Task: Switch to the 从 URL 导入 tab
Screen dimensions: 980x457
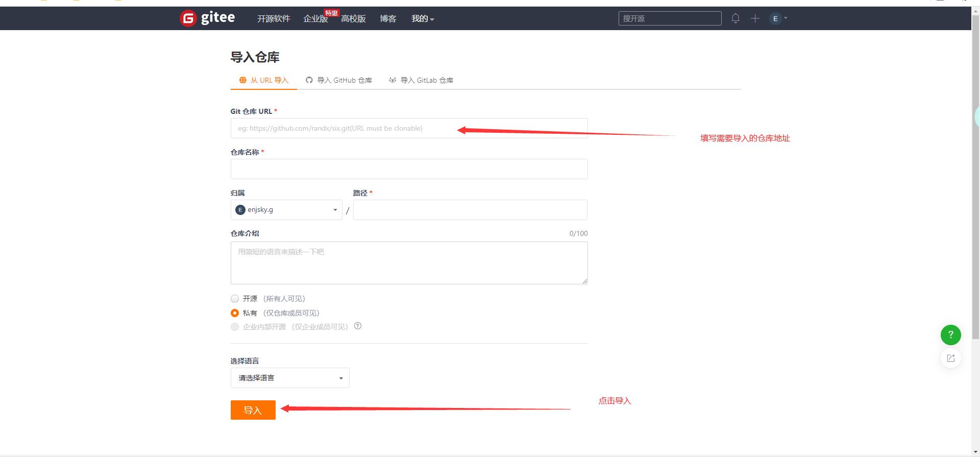Action: coord(264,80)
